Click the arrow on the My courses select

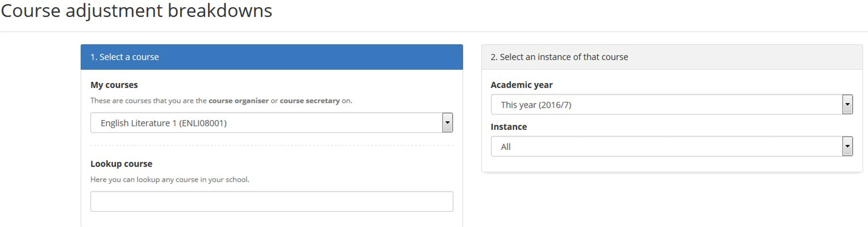point(447,123)
